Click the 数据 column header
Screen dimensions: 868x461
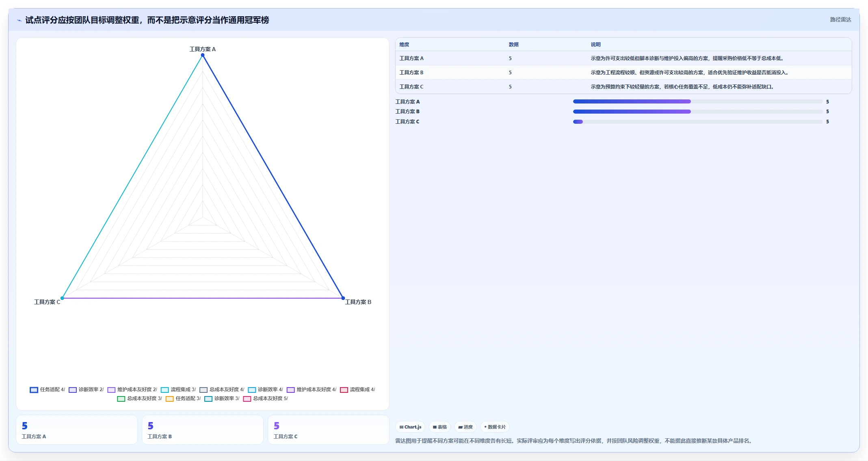(513, 45)
